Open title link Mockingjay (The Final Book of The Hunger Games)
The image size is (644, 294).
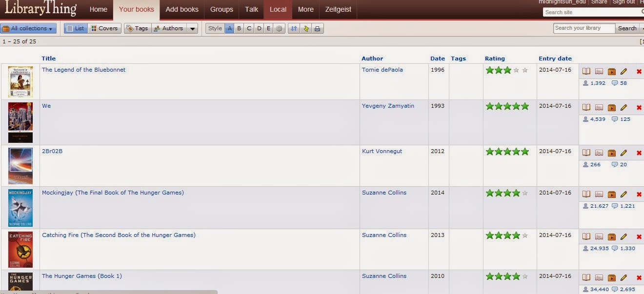click(x=113, y=193)
